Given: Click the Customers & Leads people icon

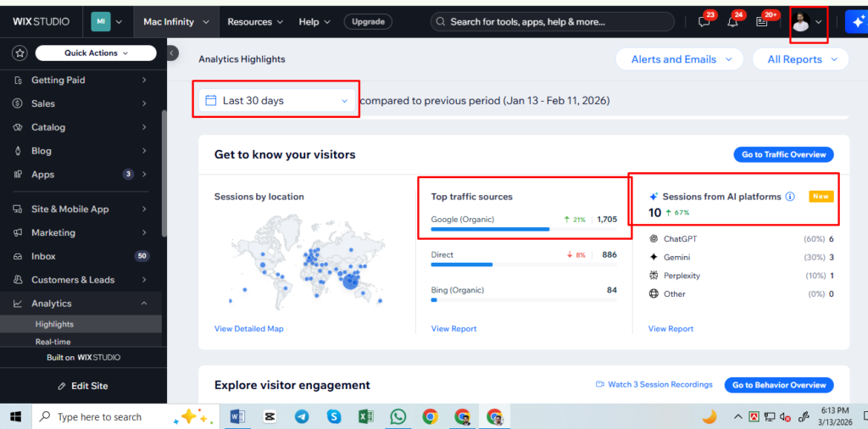Looking at the screenshot, I should point(19,280).
